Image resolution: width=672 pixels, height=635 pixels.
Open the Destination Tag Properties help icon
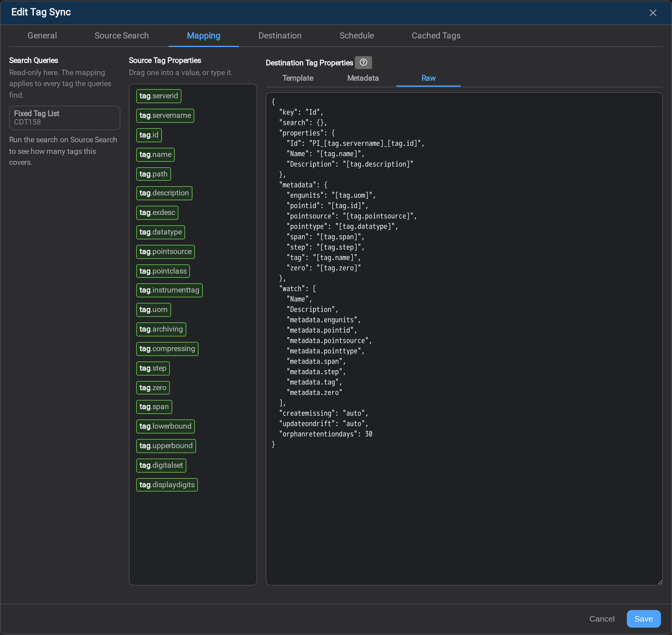(x=363, y=63)
